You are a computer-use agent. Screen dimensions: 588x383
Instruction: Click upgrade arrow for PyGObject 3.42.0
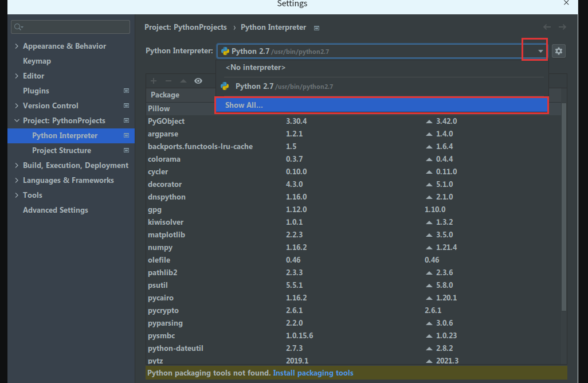(x=429, y=122)
